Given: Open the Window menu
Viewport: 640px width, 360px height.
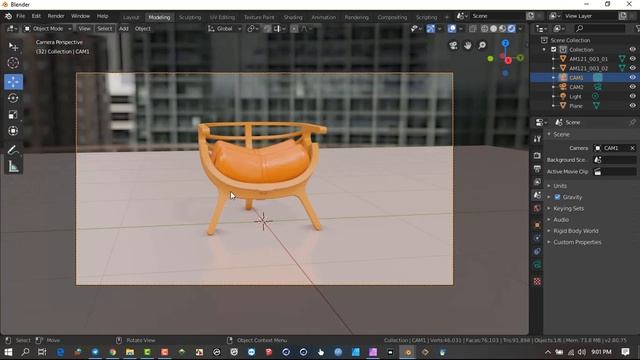Looking at the screenshot, I should 80,16.
